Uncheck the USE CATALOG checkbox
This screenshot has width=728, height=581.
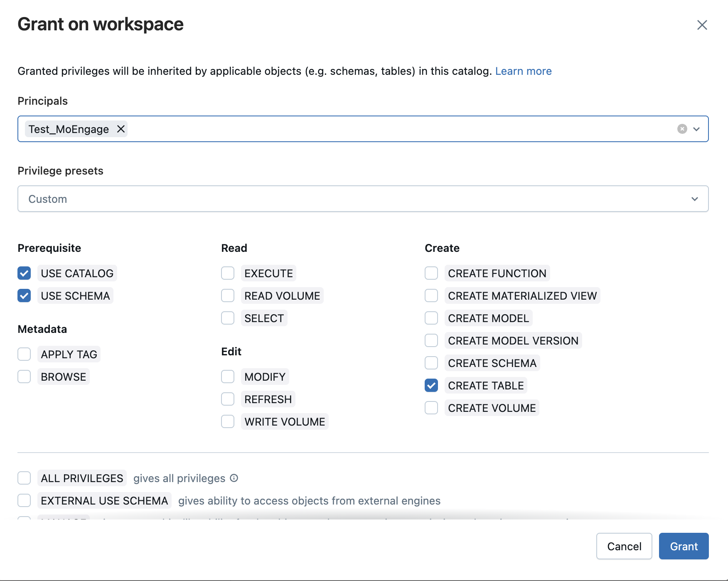pos(24,273)
